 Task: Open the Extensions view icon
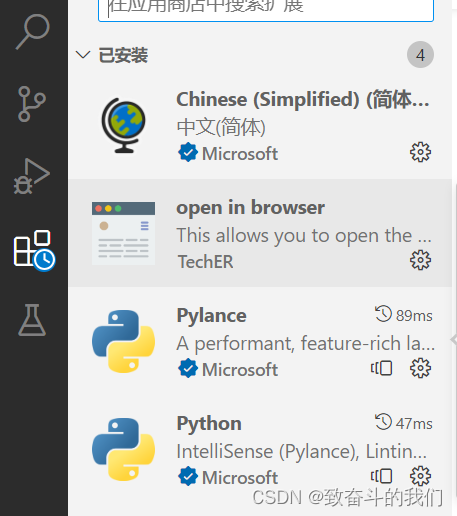pos(34,250)
